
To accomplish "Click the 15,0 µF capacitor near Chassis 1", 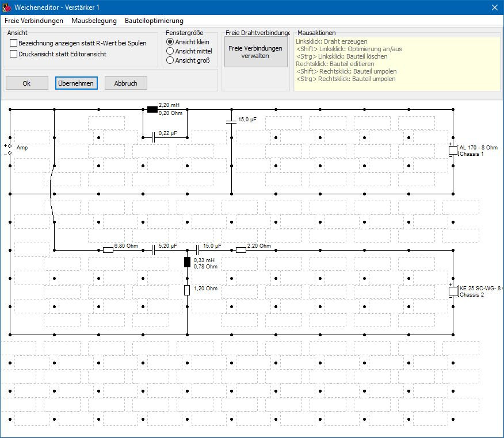I will point(231,121).
